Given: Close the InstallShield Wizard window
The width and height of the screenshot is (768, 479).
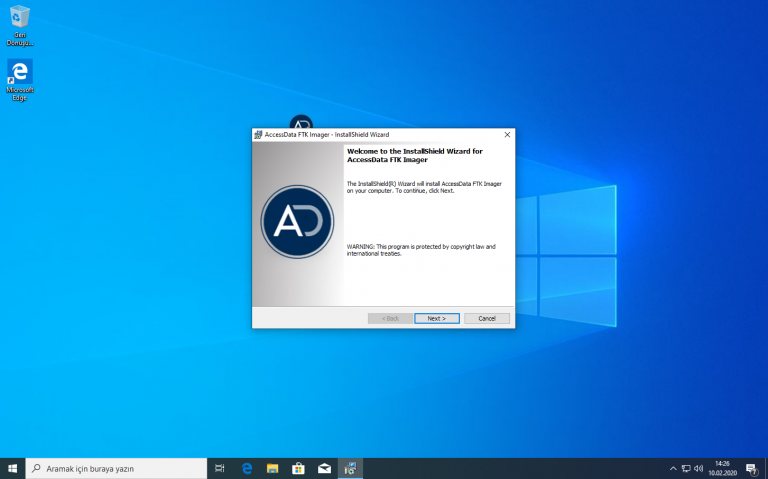Looking at the screenshot, I should pos(507,135).
